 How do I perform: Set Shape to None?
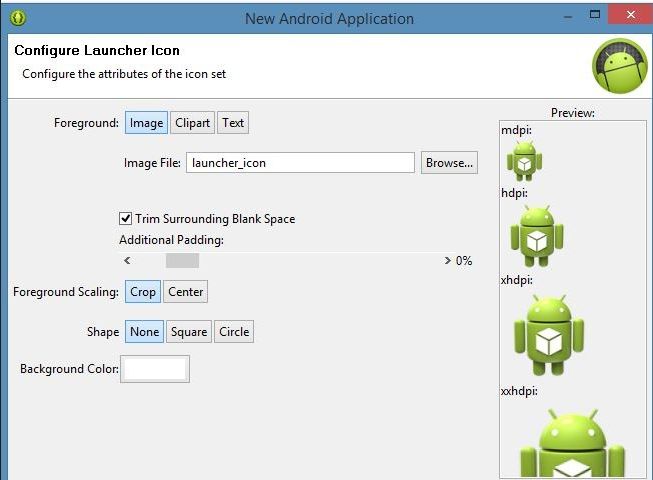pos(145,332)
